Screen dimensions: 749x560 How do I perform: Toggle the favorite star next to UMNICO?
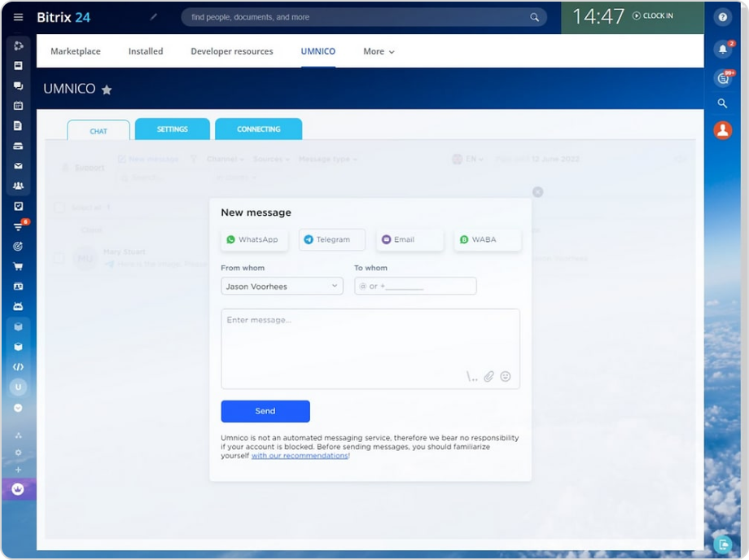pyautogui.click(x=107, y=90)
